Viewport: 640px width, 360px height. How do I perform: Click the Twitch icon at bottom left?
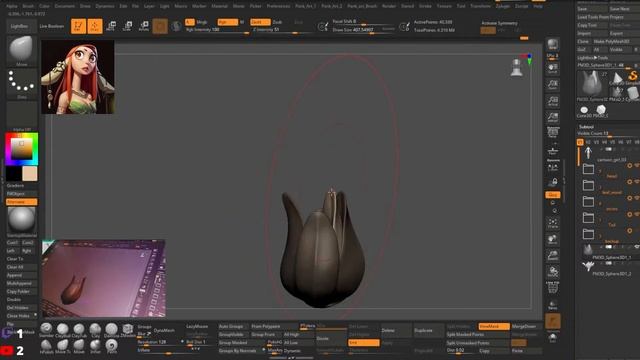(7, 333)
